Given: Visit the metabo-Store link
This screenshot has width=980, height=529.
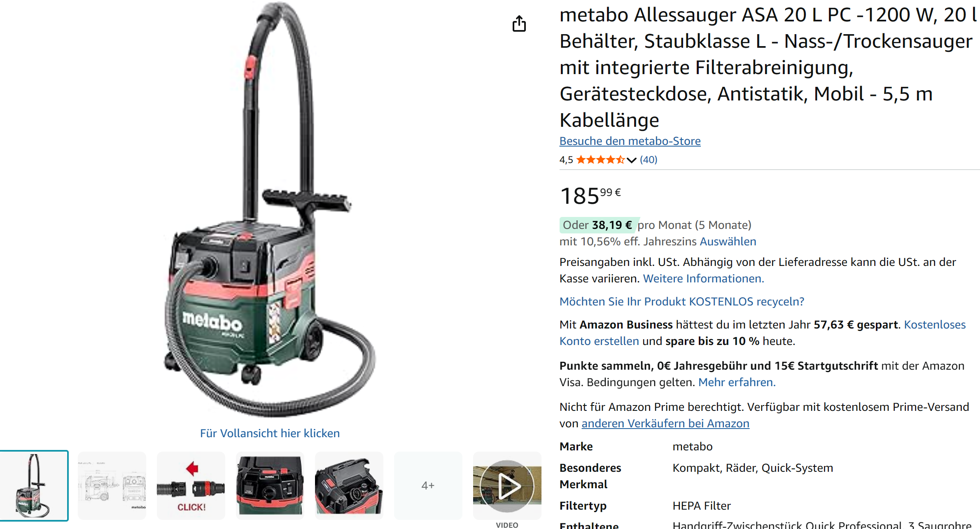Looking at the screenshot, I should click(x=630, y=141).
